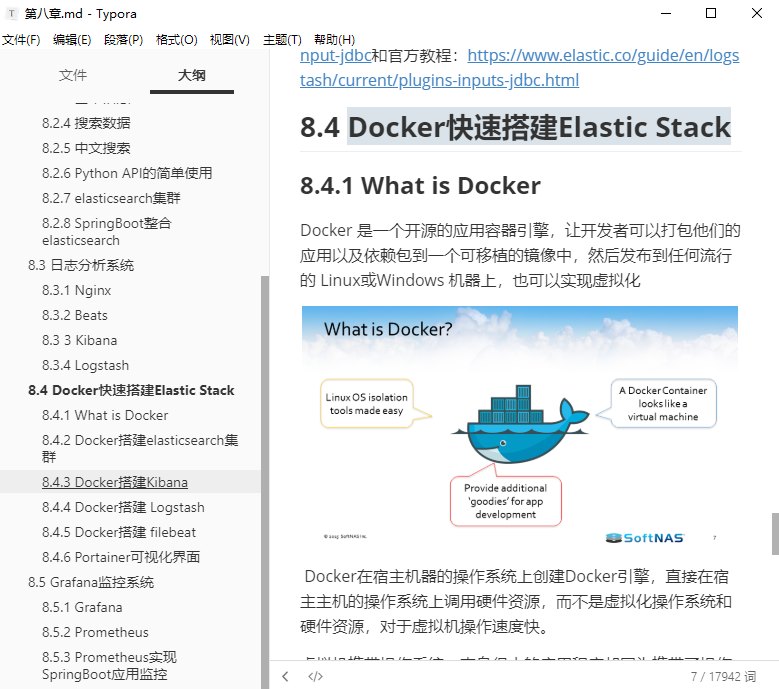The height and width of the screenshot is (689, 779).
Task: Go to 8.4.5 Docker搭建 filebeat
Action: (x=119, y=532)
